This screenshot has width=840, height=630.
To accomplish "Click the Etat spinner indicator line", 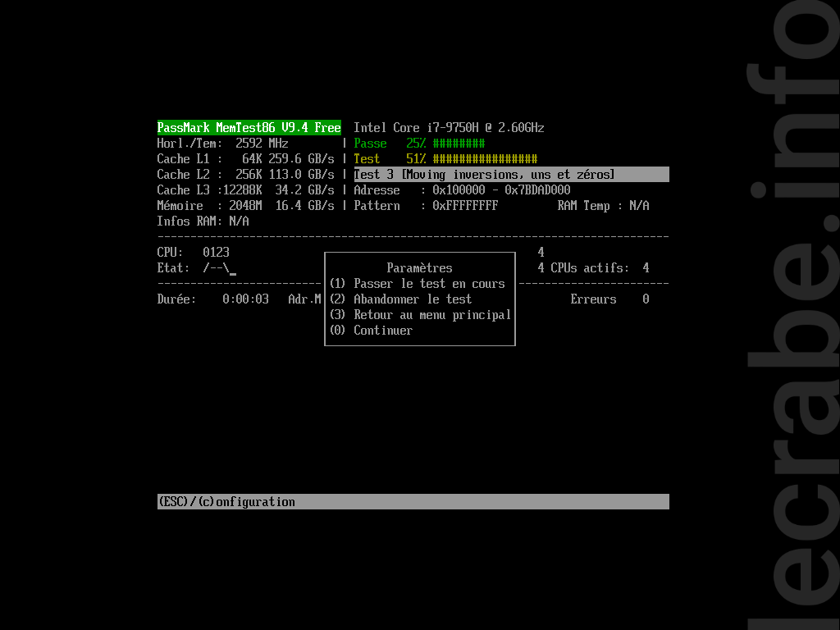I will pos(197,268).
